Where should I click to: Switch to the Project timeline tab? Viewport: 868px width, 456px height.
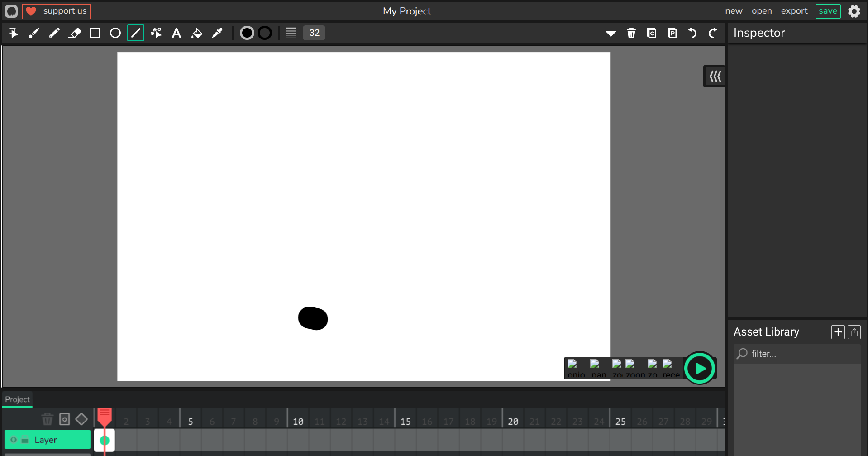17,399
